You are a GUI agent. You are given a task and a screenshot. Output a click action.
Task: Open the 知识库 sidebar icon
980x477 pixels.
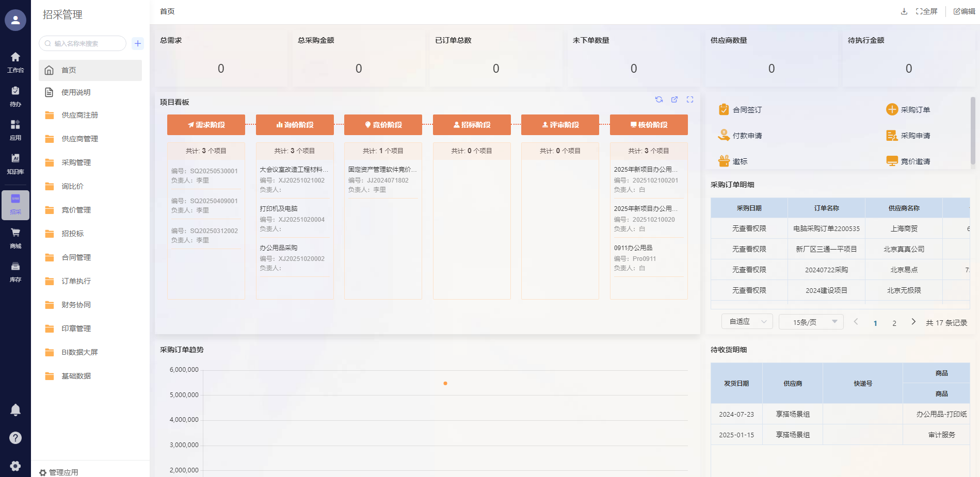[x=15, y=162]
